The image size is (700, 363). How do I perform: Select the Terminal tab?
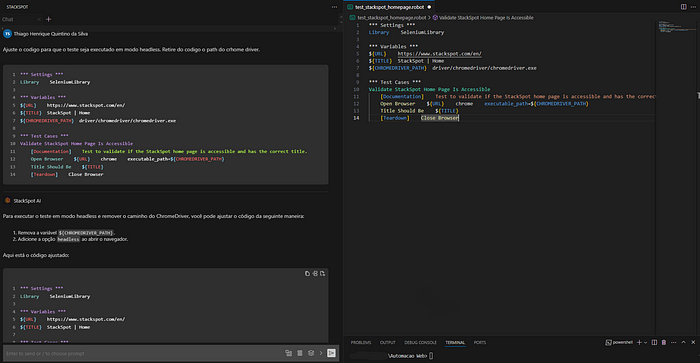tap(455, 342)
